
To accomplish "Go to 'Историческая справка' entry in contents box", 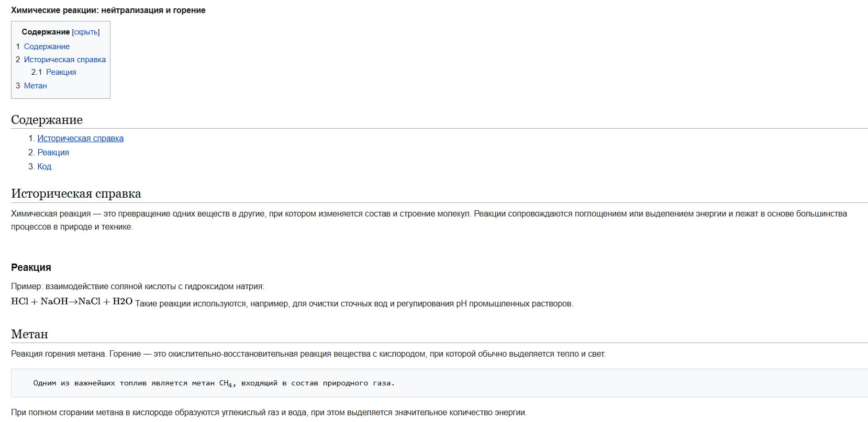I will tap(64, 60).
